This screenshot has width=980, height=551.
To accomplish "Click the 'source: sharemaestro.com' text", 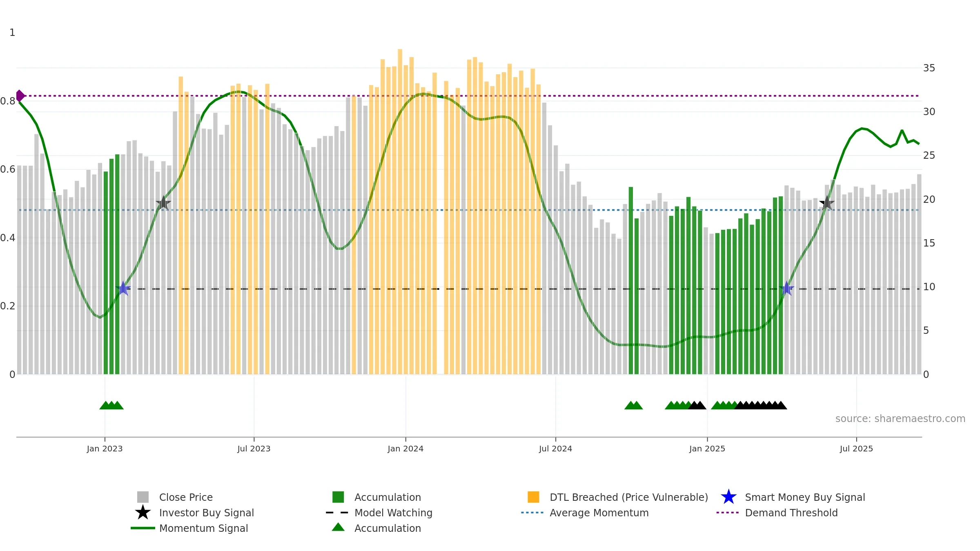I will coord(900,419).
